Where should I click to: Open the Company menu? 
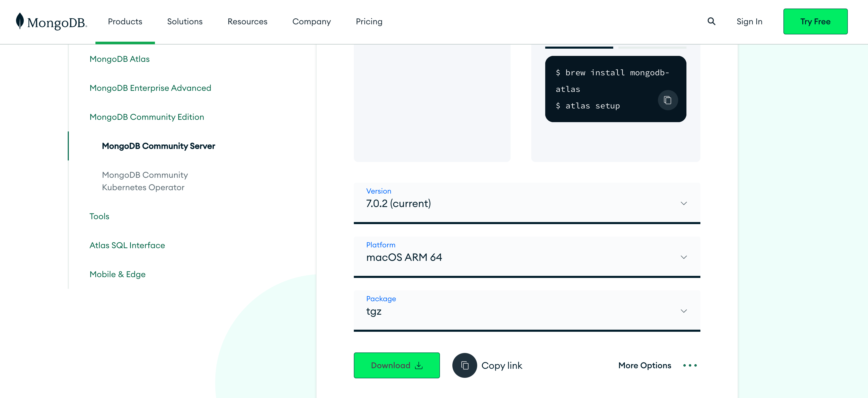311,21
